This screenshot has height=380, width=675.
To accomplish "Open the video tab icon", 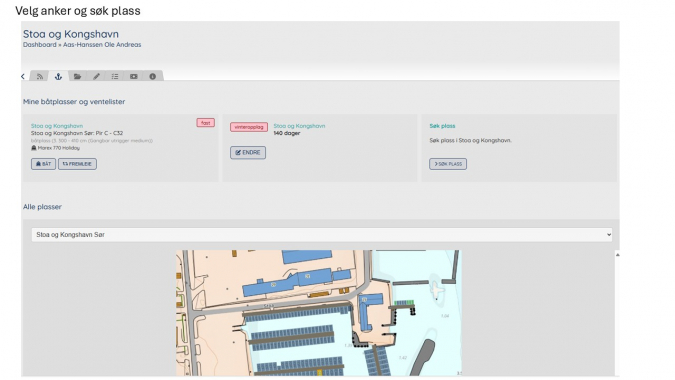I will click(x=134, y=76).
